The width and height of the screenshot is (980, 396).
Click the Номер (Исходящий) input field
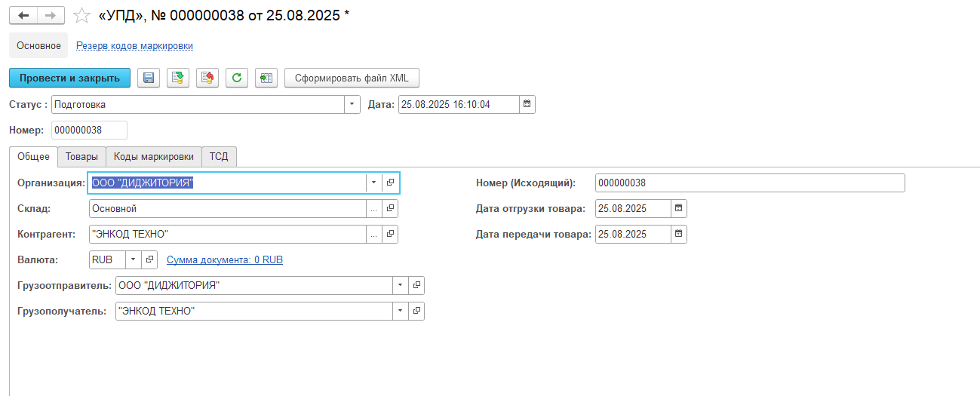(748, 183)
